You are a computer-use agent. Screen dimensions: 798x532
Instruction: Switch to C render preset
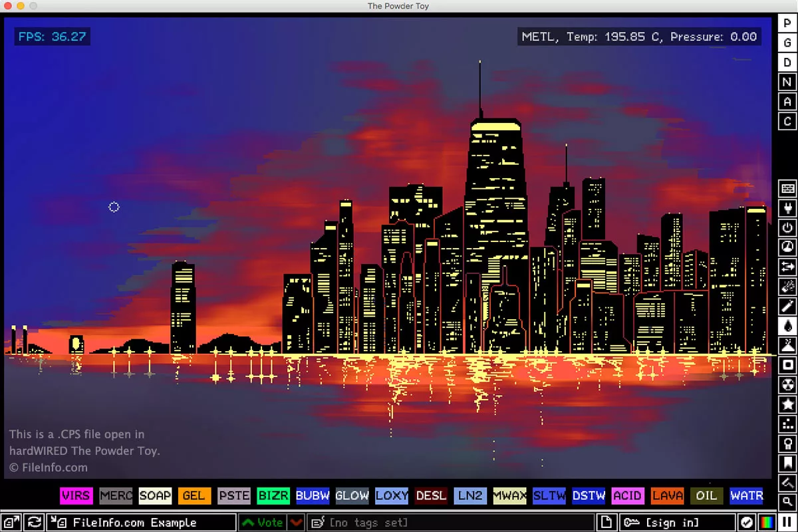788,122
